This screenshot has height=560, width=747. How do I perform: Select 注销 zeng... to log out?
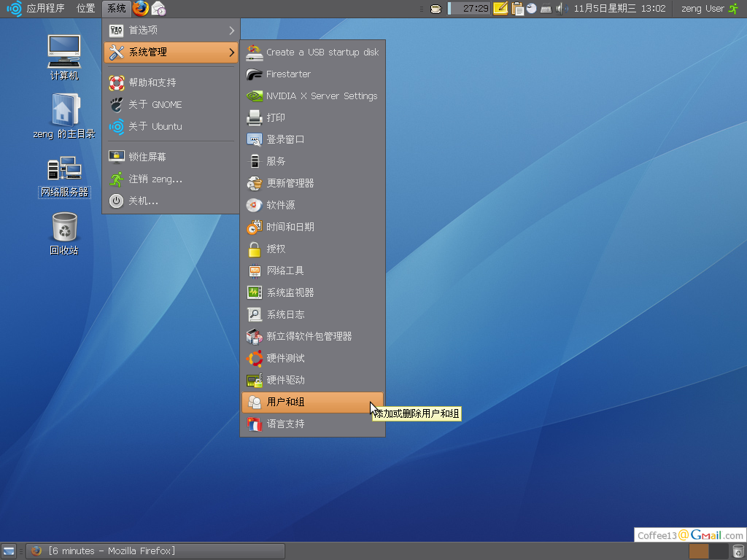pos(171,179)
